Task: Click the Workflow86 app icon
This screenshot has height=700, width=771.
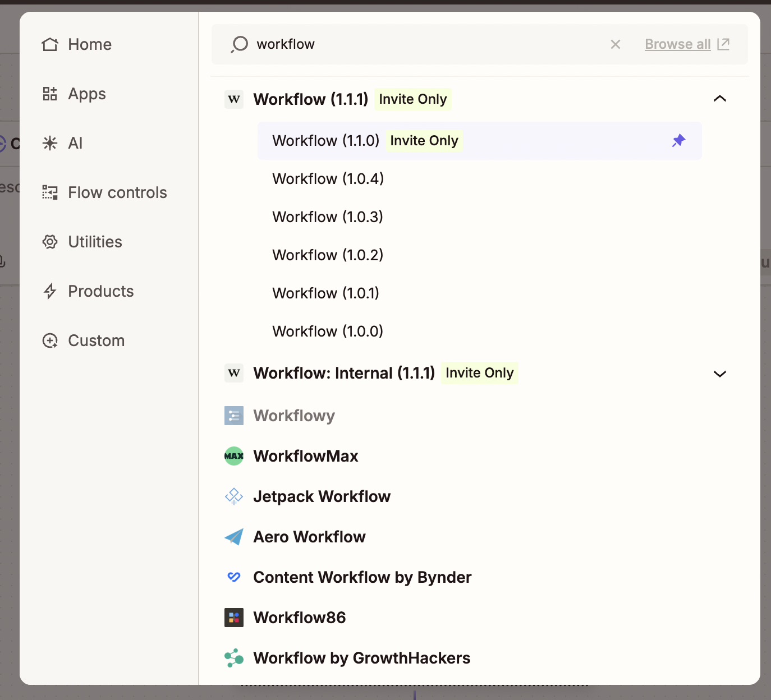Action: [234, 618]
